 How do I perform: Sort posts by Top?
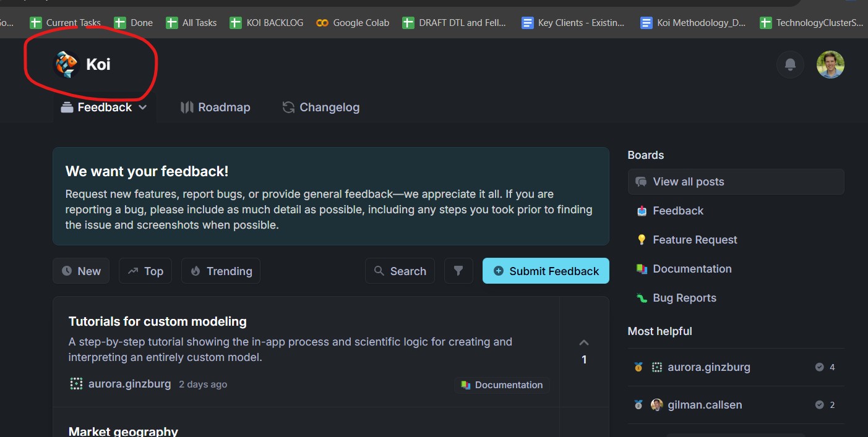145,271
